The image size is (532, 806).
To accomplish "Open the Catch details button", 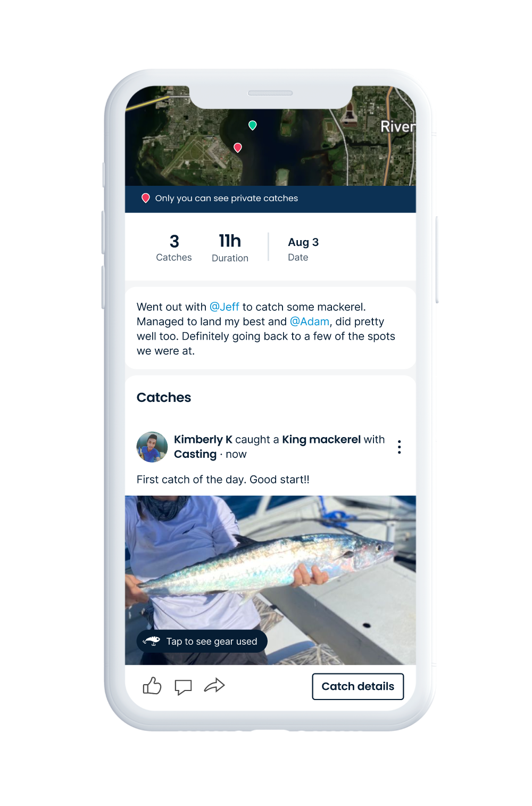I will [x=358, y=686].
